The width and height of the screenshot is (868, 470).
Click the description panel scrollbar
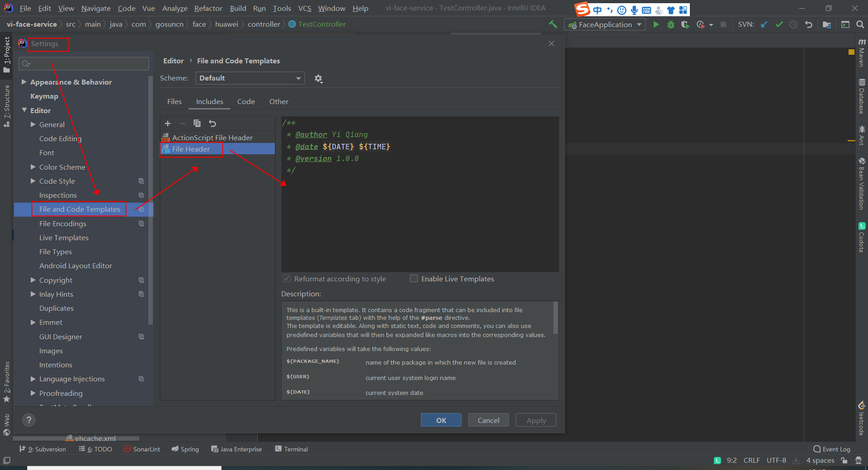556,318
